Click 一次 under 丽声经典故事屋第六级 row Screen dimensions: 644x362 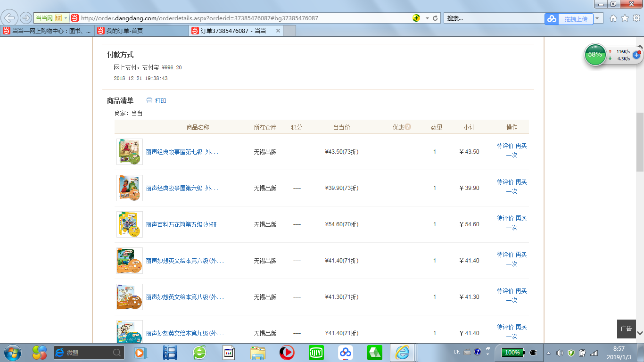[x=512, y=192]
